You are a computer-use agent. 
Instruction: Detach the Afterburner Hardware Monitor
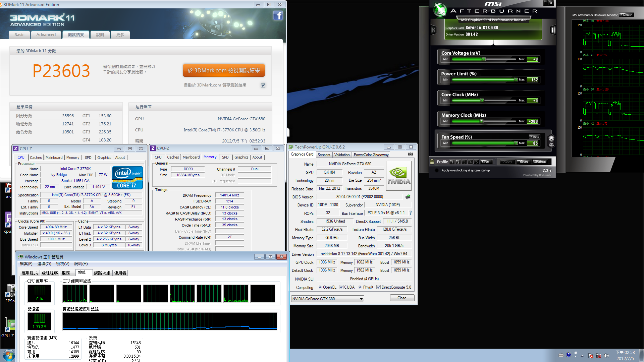point(627,15)
